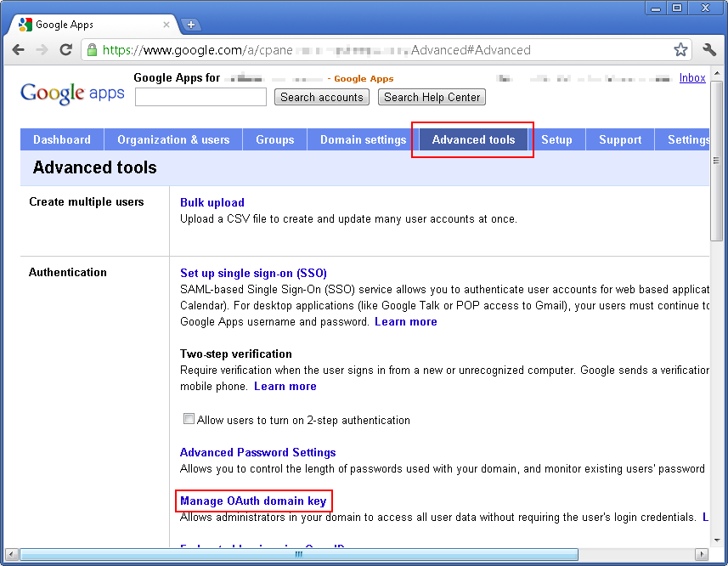Screen dimensions: 728x566
Task: Click the Authentication section label
Action: tap(68, 272)
